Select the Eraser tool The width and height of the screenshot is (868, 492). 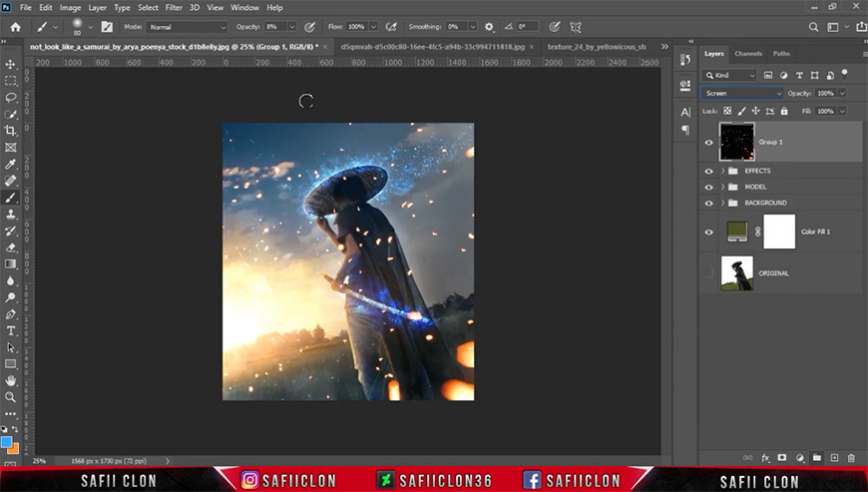point(11,247)
